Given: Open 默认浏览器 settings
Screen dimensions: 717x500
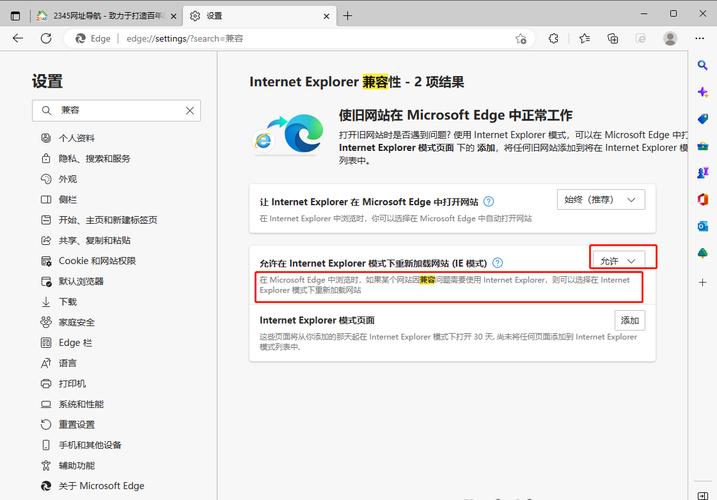Looking at the screenshot, I should (73, 281).
